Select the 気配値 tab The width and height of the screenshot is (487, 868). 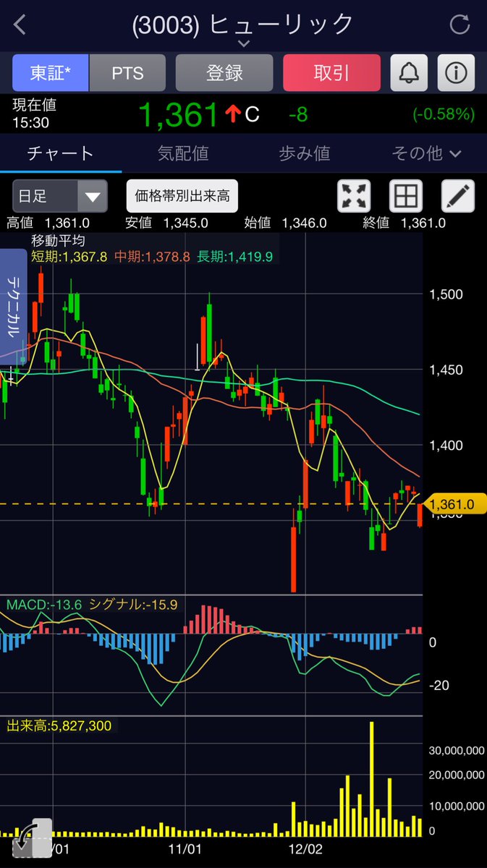pyautogui.click(x=182, y=153)
